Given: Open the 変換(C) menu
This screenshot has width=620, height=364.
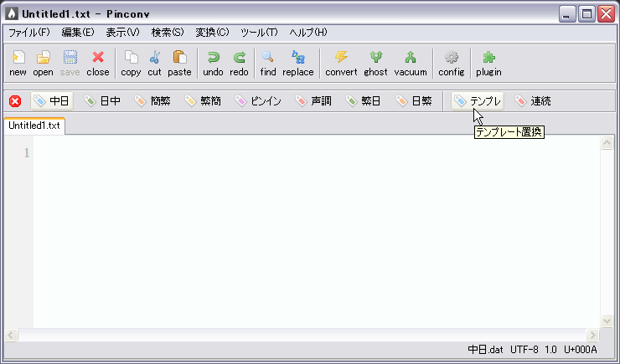Looking at the screenshot, I should coord(212,33).
